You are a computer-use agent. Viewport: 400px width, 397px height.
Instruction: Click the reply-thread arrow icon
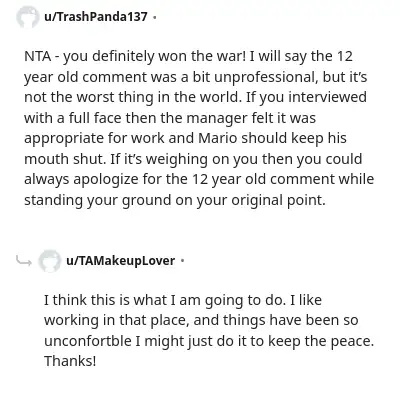24,261
